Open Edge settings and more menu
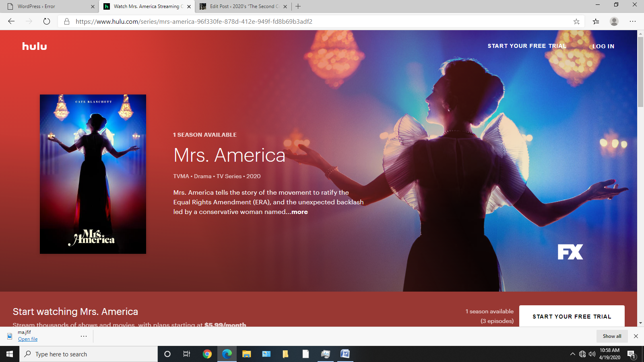This screenshot has height=362, width=644. [x=632, y=21]
